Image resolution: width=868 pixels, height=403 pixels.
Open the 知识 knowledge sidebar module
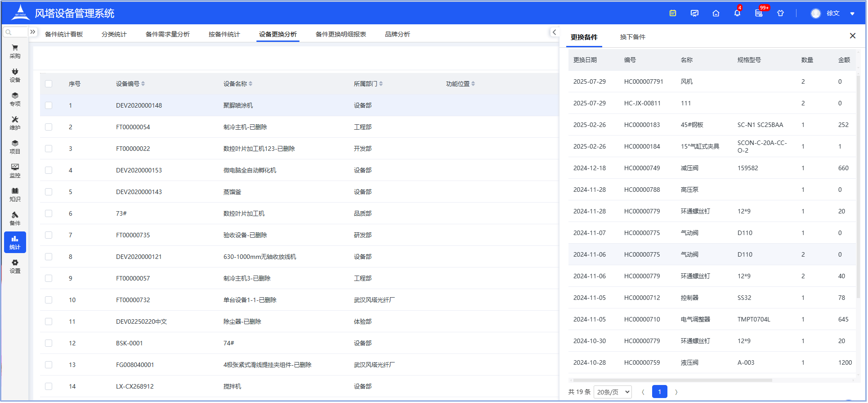[15, 195]
